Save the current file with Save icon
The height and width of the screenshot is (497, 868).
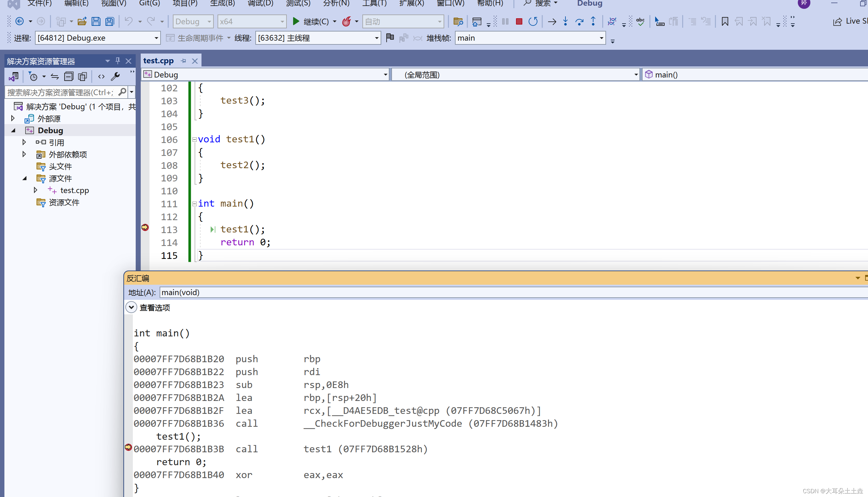[96, 21]
